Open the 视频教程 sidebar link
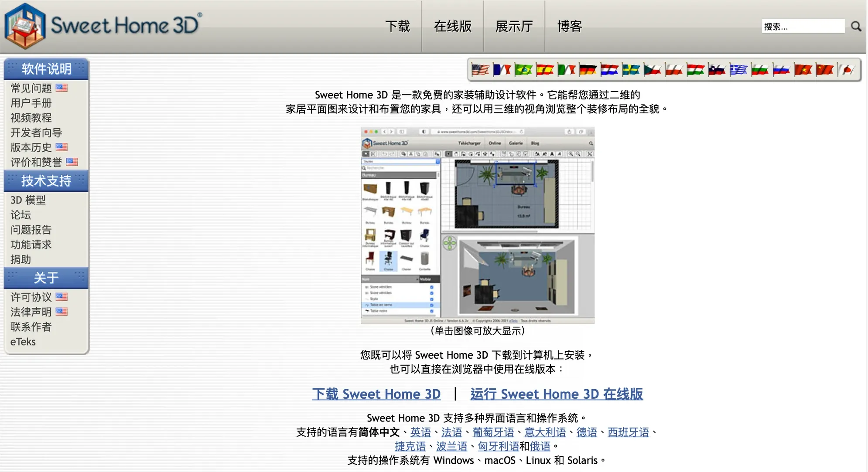 pos(31,118)
